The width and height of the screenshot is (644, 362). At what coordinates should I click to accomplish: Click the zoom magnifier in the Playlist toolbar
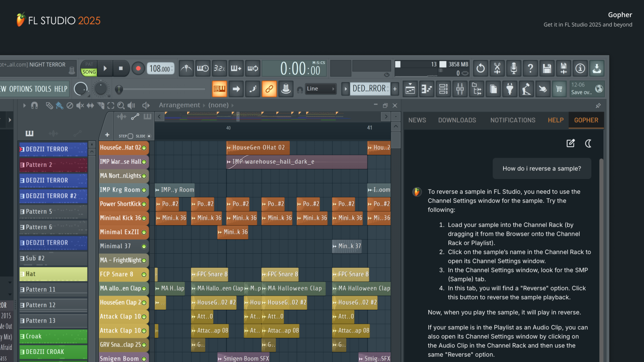[x=121, y=105]
